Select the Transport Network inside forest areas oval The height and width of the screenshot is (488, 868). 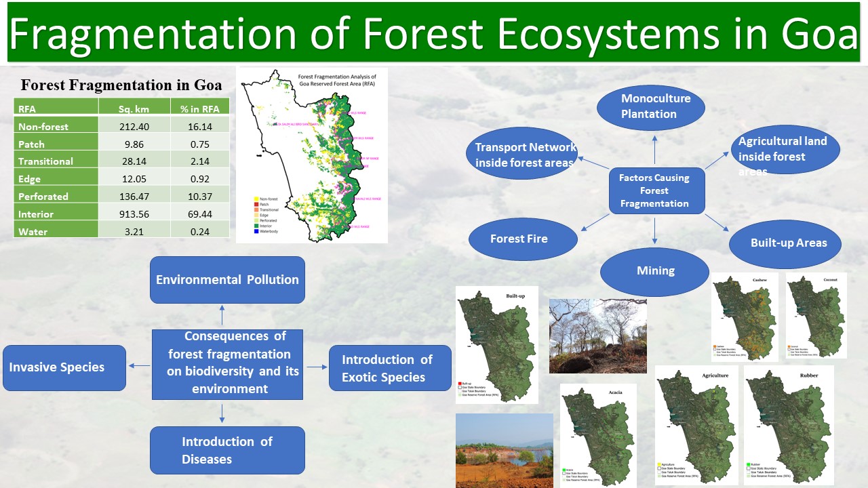click(521, 155)
